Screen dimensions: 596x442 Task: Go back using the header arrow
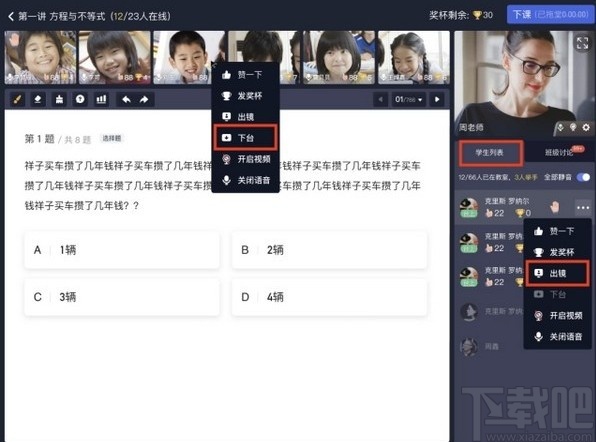coord(11,16)
